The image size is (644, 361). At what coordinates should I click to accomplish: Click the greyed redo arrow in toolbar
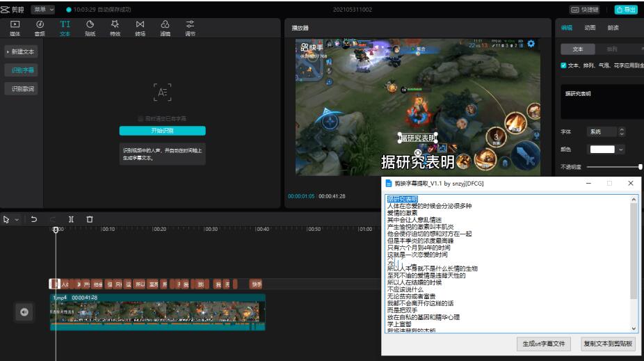click(53, 219)
